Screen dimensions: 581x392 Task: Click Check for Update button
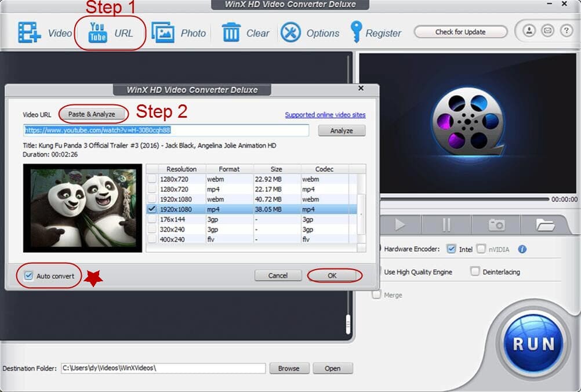point(460,32)
